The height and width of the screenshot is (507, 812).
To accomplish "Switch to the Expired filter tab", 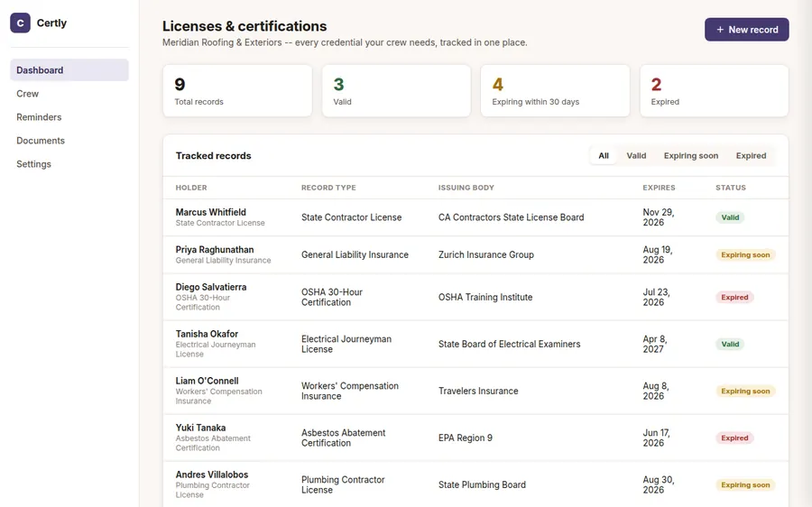I will pos(751,156).
